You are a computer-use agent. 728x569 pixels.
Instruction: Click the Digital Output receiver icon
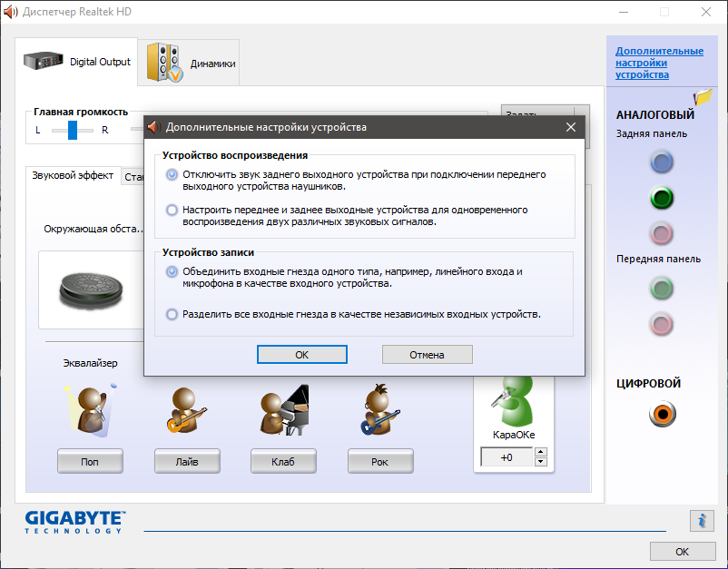pyautogui.click(x=44, y=61)
